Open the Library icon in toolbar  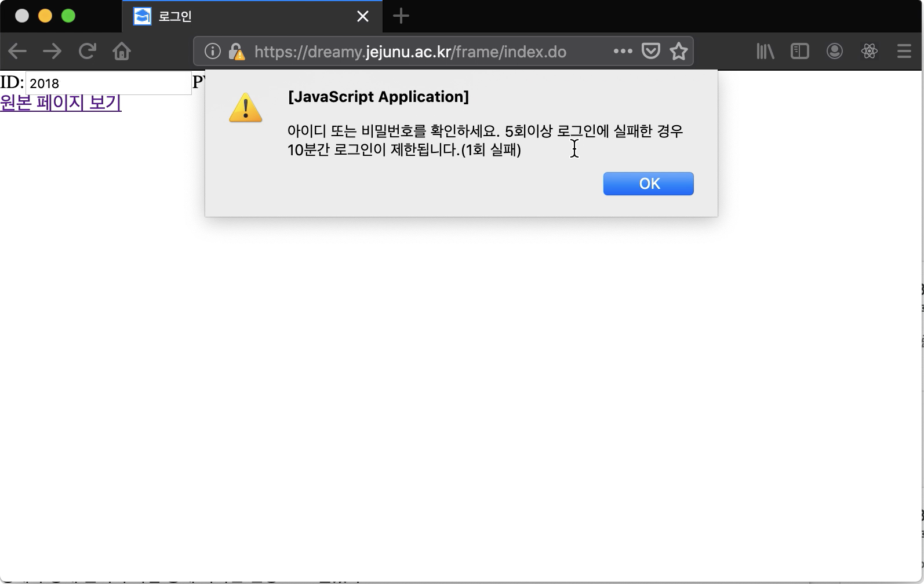765,52
